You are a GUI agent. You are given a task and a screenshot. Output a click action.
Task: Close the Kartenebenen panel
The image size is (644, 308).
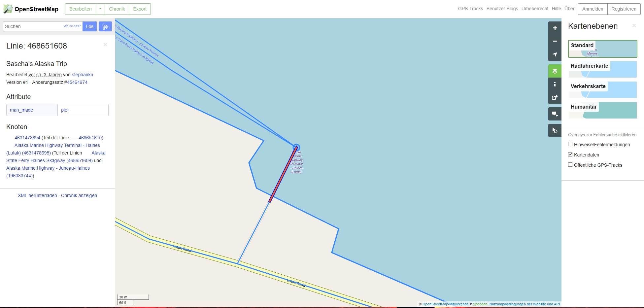click(634, 25)
